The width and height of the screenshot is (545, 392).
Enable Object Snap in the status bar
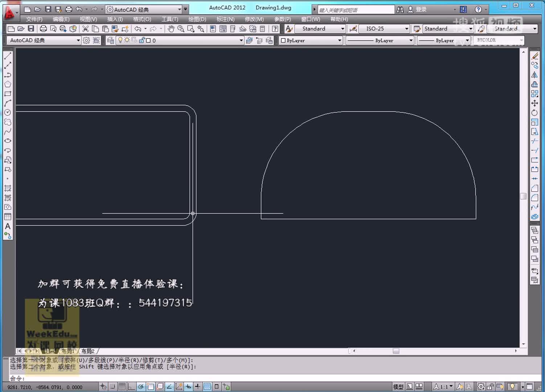pos(150,386)
